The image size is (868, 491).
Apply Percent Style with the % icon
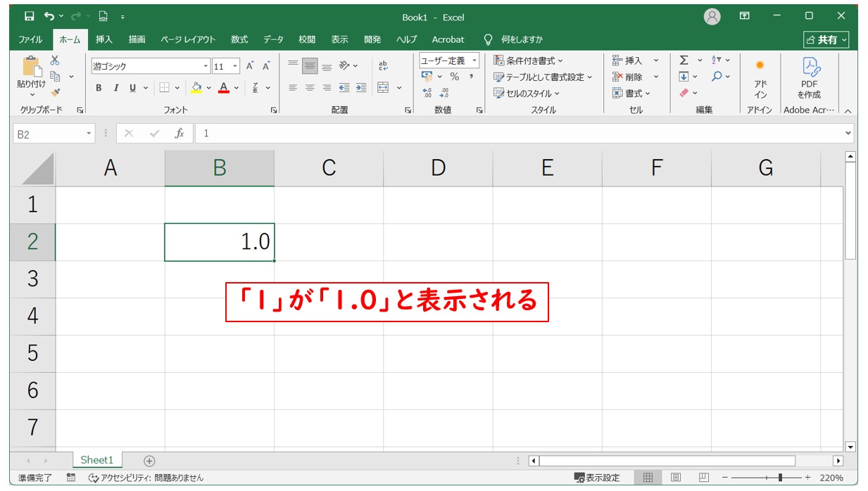(455, 77)
